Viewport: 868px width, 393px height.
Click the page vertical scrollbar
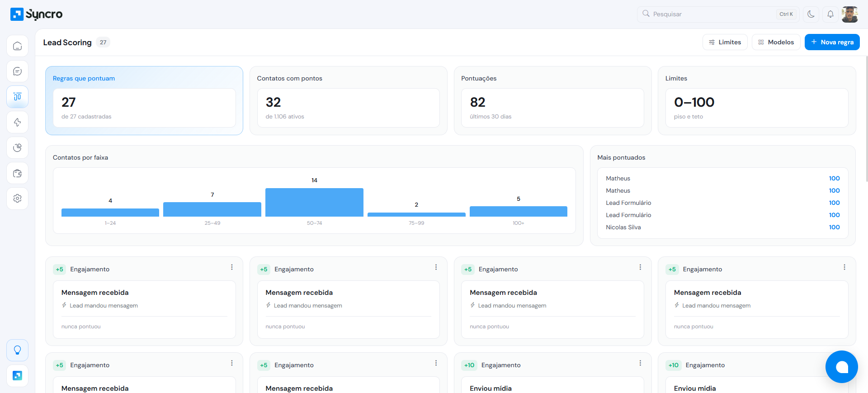click(x=866, y=119)
